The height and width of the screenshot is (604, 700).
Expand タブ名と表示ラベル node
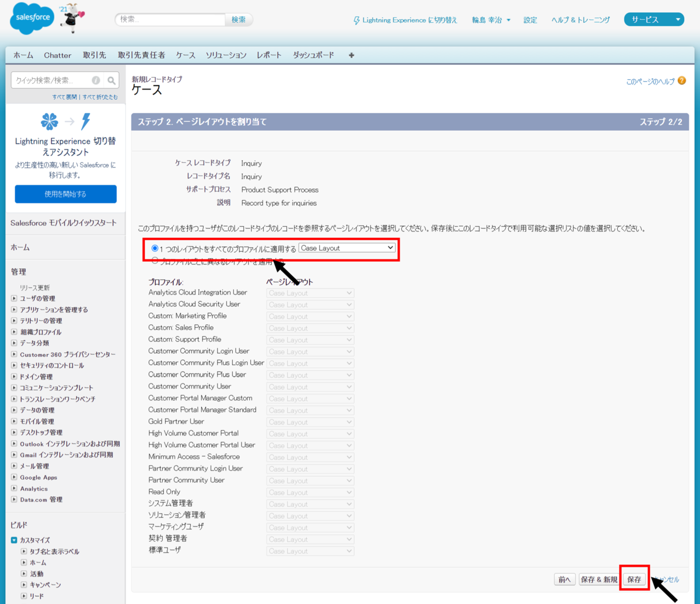pos(24,552)
